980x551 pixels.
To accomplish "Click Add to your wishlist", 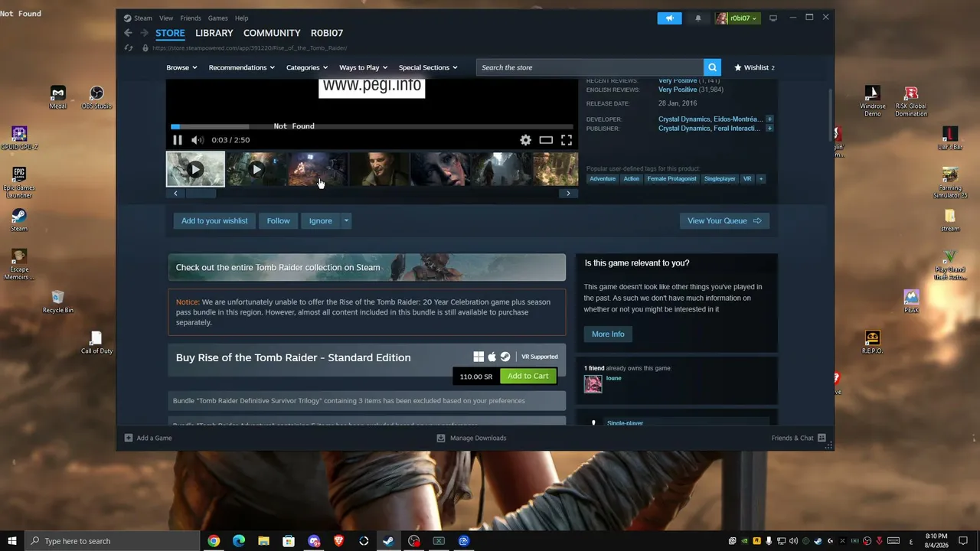I will (x=214, y=221).
